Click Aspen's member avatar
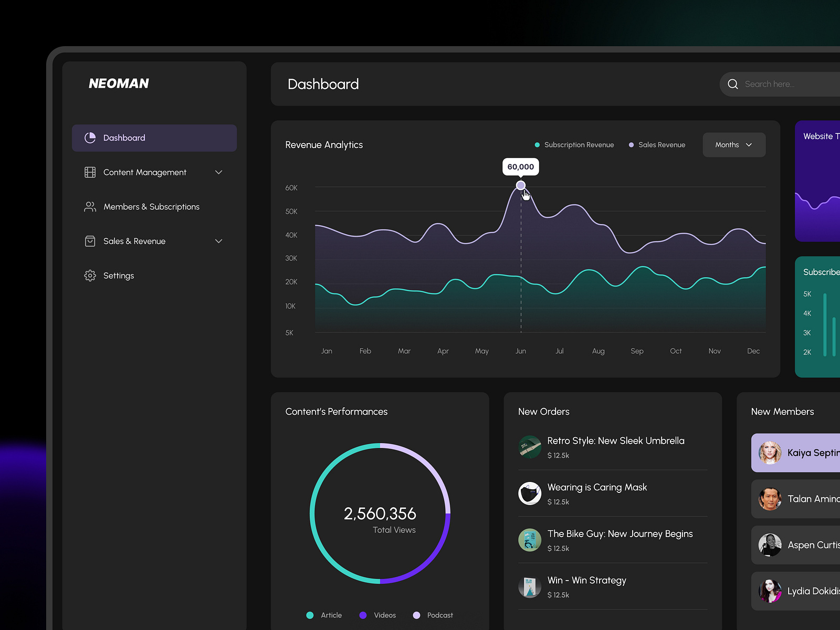This screenshot has height=630, width=840. pyautogui.click(x=770, y=545)
